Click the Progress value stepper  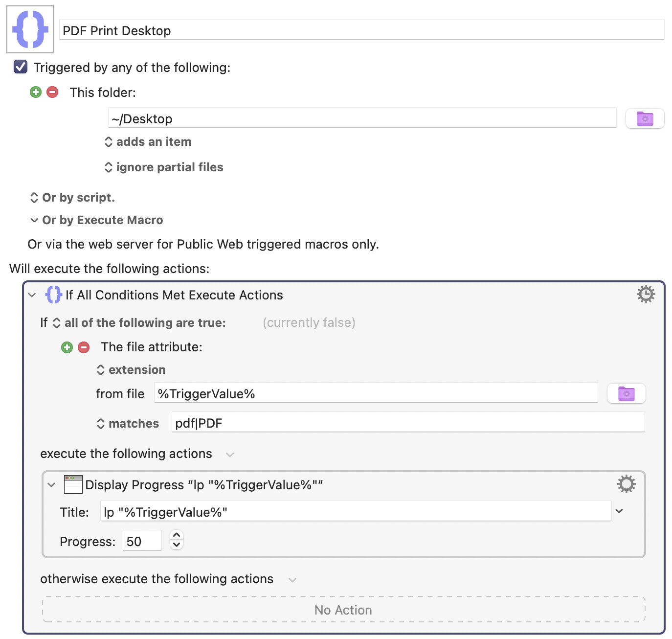(177, 540)
